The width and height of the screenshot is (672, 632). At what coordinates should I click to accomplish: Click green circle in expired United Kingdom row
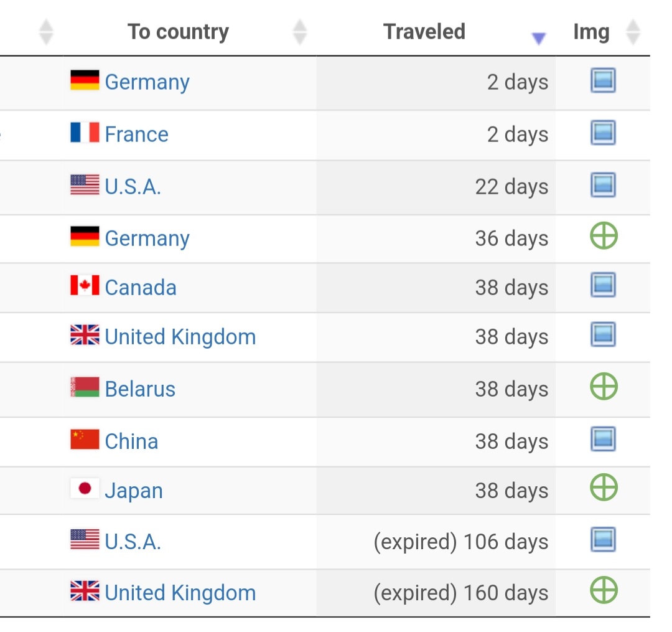tap(604, 590)
